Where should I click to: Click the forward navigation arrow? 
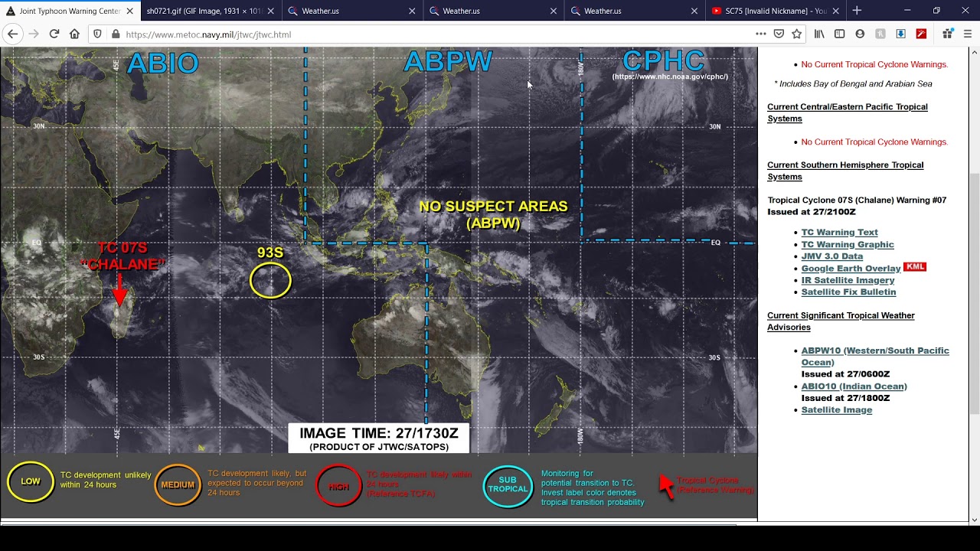[x=33, y=34]
